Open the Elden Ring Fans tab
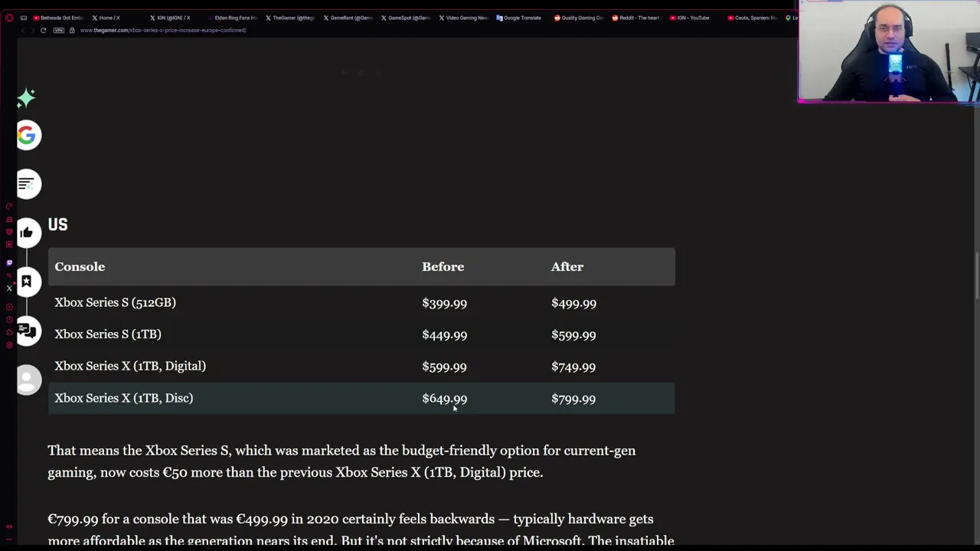Image resolution: width=980 pixels, height=551 pixels. tap(233, 18)
